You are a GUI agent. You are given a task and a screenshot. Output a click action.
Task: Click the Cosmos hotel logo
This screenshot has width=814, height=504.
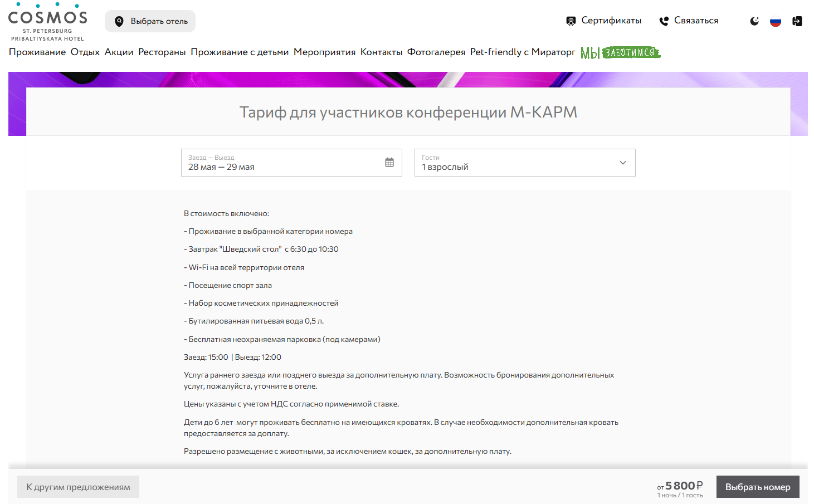pyautogui.click(x=47, y=22)
